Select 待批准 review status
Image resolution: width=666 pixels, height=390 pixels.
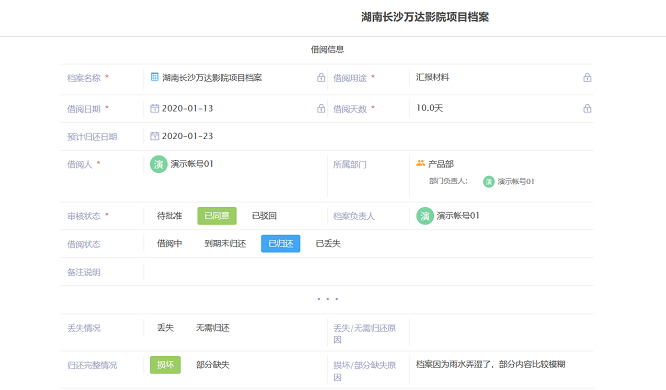[169, 216]
